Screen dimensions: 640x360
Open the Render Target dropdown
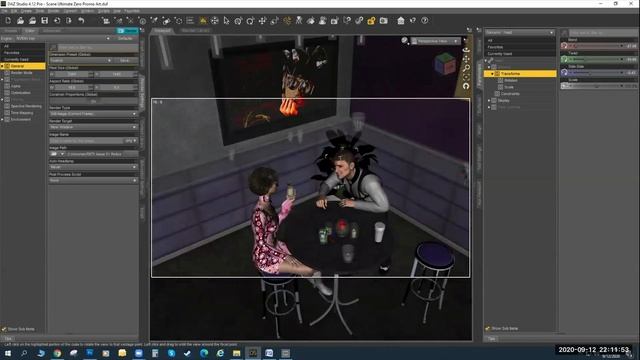93,127
